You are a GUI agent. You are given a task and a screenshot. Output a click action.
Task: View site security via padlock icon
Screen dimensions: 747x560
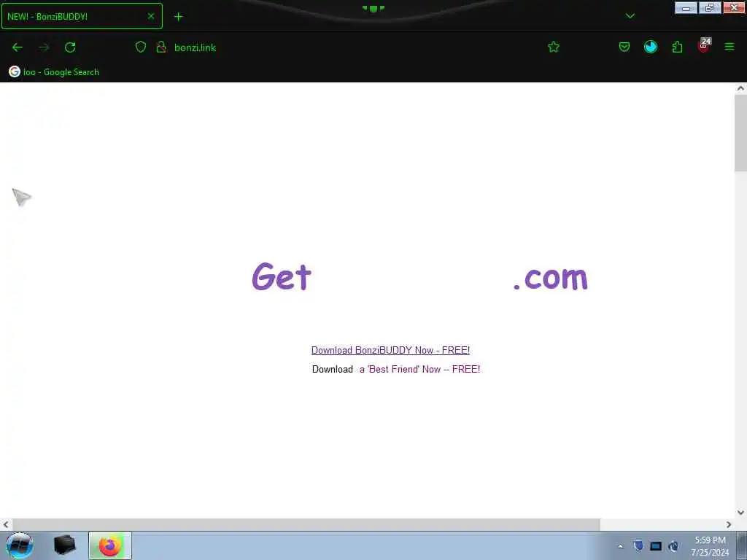[161, 47]
